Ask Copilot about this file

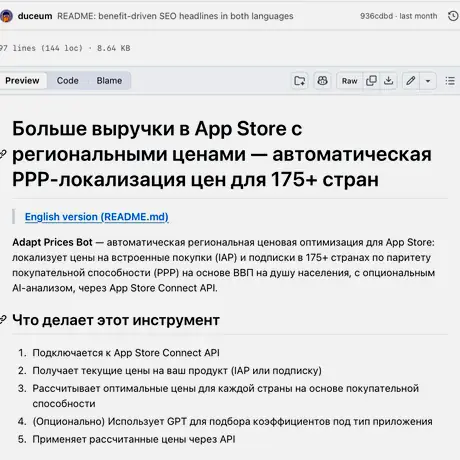coord(322,81)
